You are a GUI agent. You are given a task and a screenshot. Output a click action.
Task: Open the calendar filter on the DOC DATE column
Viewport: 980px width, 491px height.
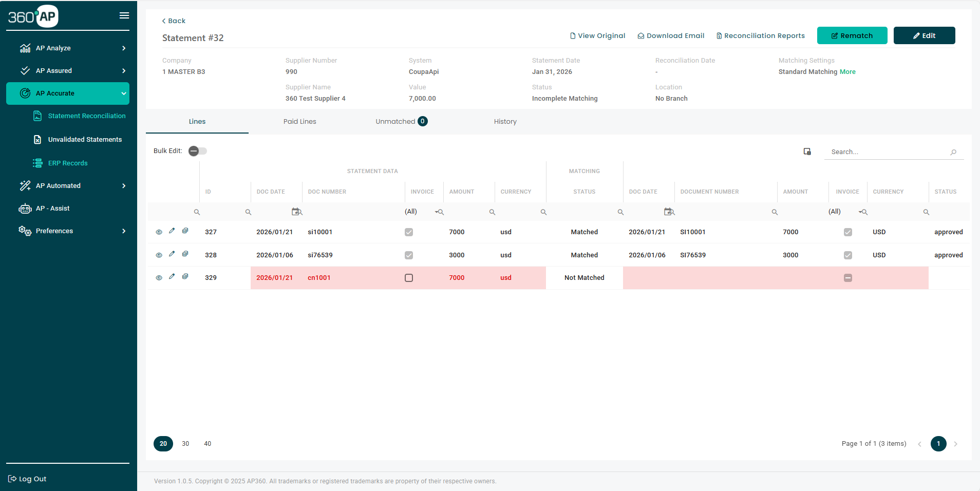[x=296, y=212]
